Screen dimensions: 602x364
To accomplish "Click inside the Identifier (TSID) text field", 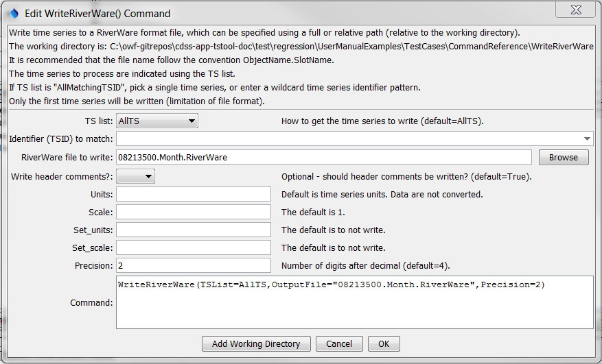I will (x=343, y=139).
